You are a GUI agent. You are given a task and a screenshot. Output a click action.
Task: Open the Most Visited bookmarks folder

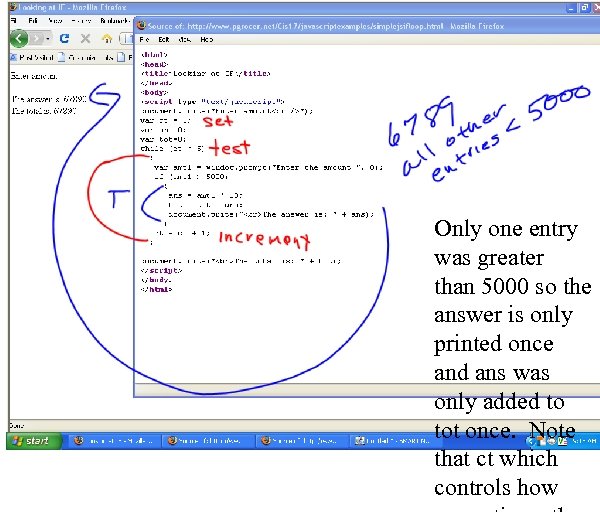[32, 57]
